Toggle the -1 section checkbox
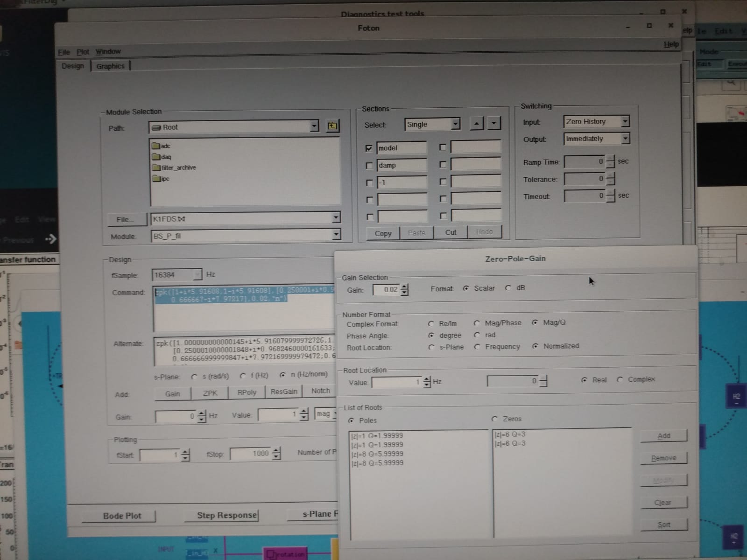Screen dimensions: 747x560 coord(369,182)
